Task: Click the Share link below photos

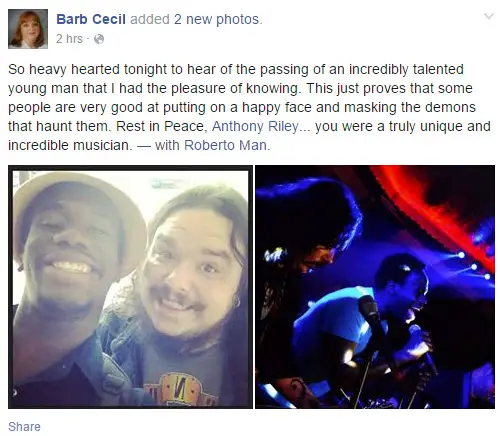Action: [24, 427]
